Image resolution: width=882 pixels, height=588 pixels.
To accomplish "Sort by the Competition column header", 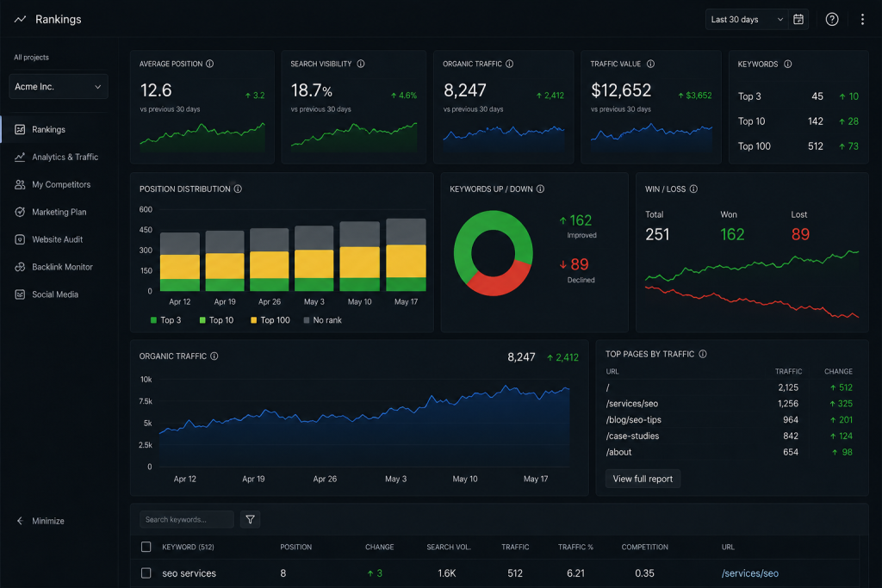I will (644, 547).
